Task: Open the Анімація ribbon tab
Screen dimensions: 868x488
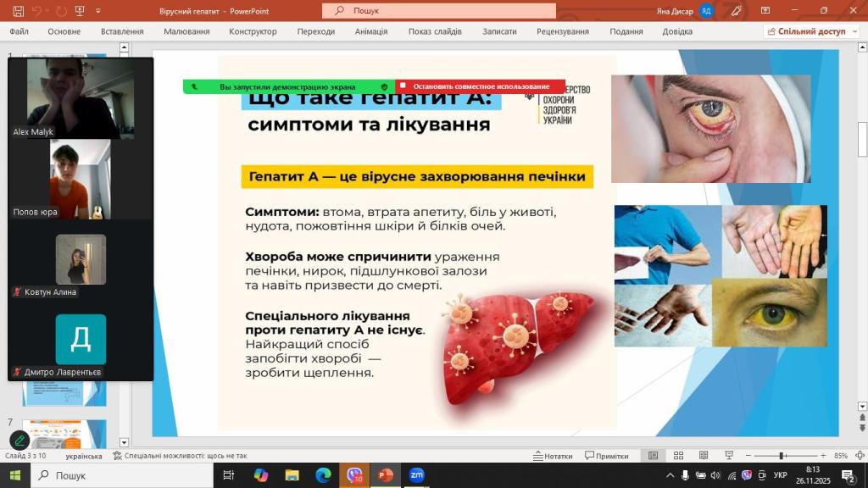Action: tap(371, 31)
